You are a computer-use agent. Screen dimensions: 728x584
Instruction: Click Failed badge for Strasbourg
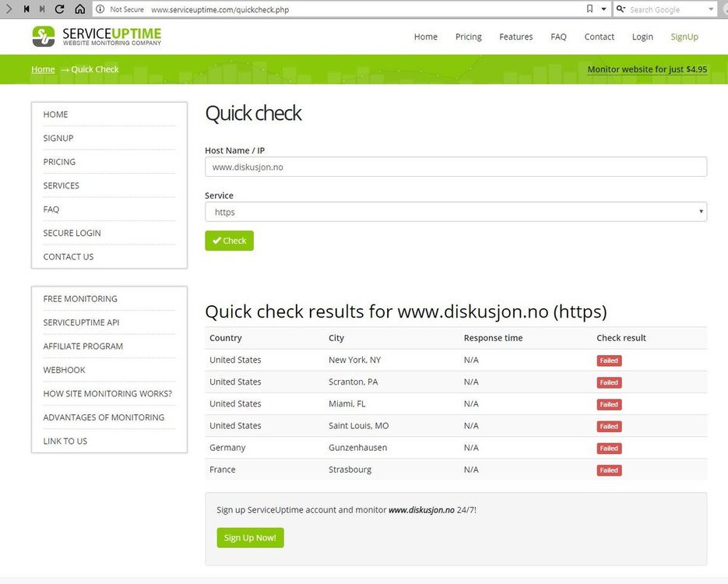tap(609, 470)
